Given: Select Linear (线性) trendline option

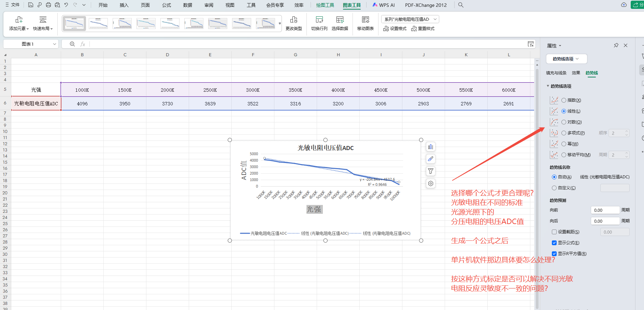Looking at the screenshot, I should 564,111.
